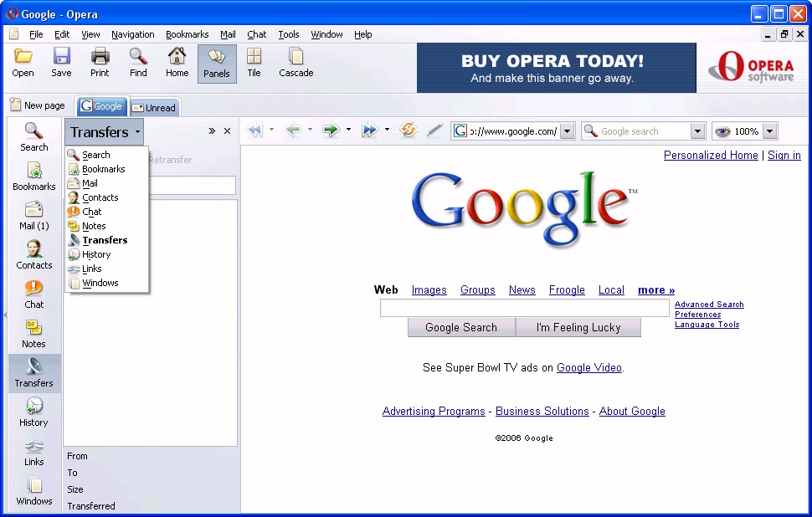
Task: Click the Wand pencil icon
Action: pyautogui.click(x=434, y=131)
